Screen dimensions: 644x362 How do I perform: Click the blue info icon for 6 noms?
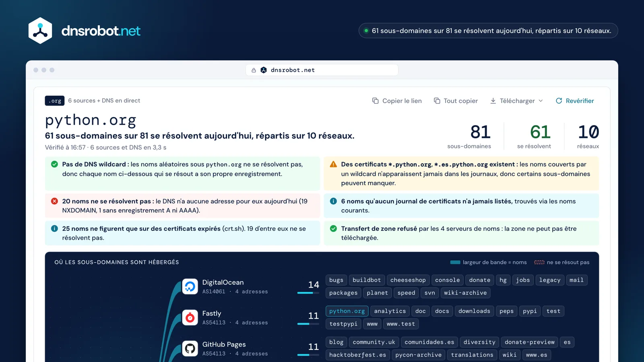coord(333,201)
